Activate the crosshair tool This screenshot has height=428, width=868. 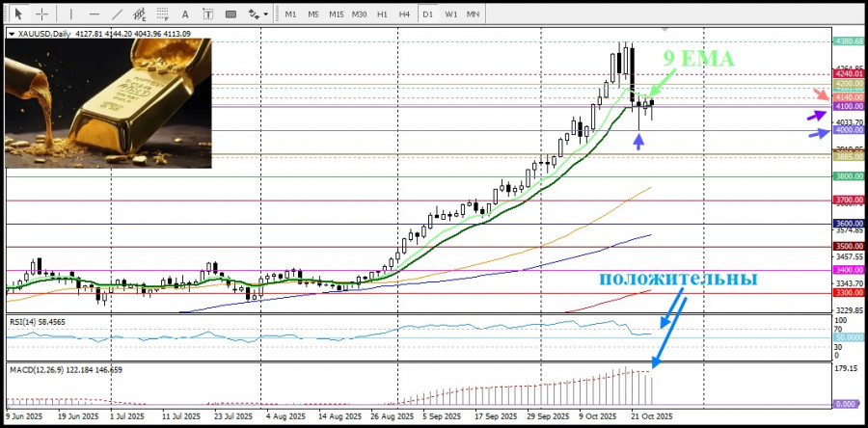tap(42, 13)
